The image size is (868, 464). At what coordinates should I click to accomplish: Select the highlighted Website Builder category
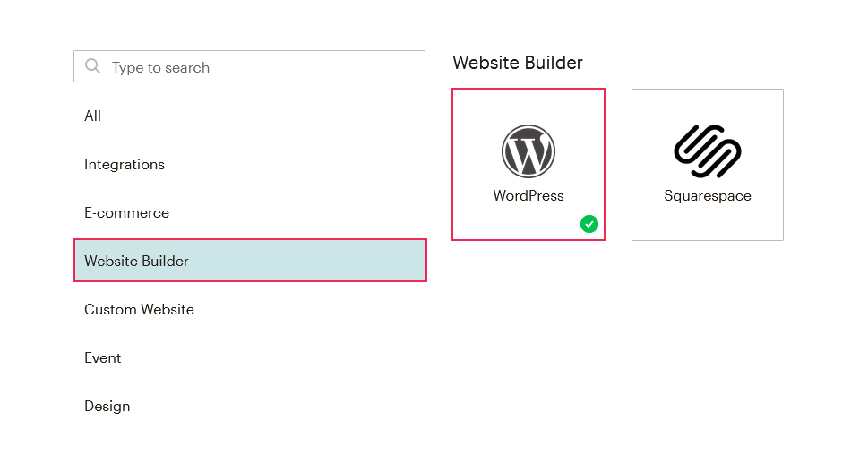click(x=250, y=261)
